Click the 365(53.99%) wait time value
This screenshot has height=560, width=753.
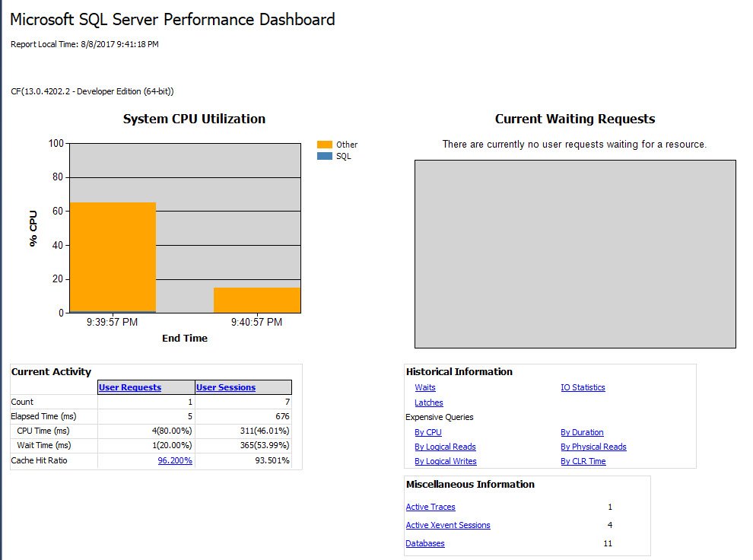(x=265, y=445)
